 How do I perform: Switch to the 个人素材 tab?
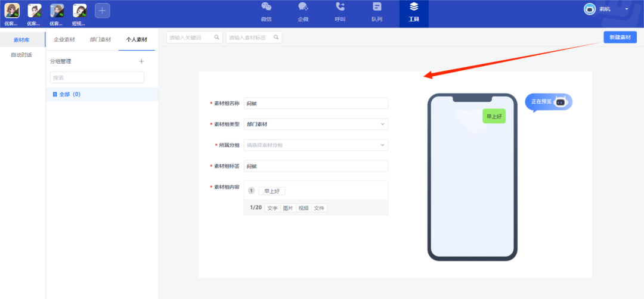point(137,40)
